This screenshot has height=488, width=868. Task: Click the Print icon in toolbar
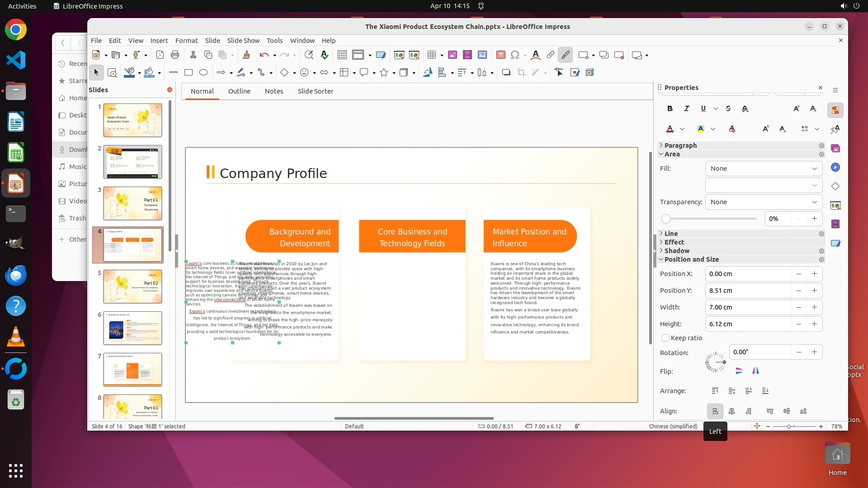coord(175,55)
